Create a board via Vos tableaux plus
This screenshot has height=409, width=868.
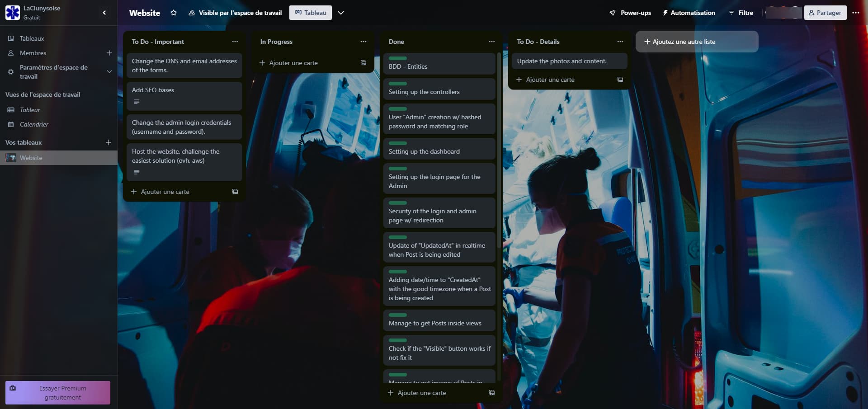(108, 142)
